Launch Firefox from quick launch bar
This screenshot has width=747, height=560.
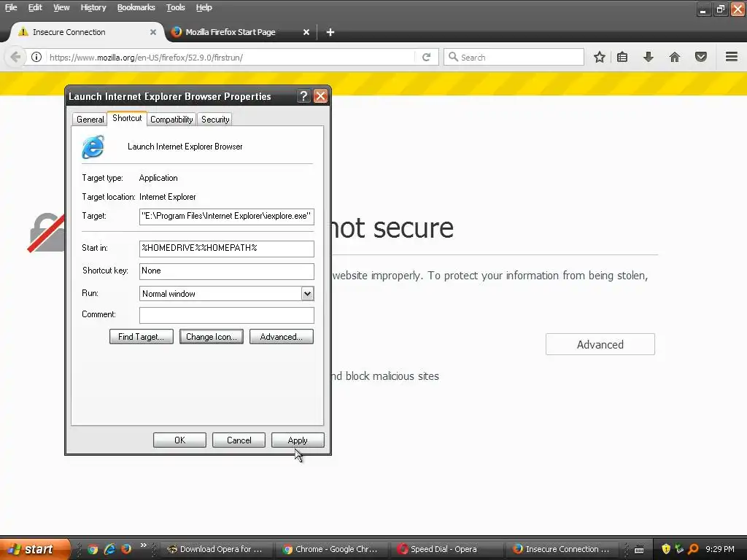click(x=125, y=549)
